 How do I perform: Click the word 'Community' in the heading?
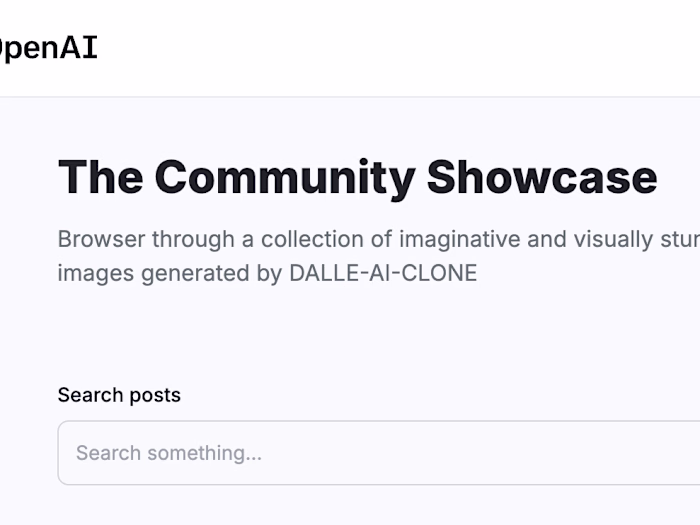[284, 177]
